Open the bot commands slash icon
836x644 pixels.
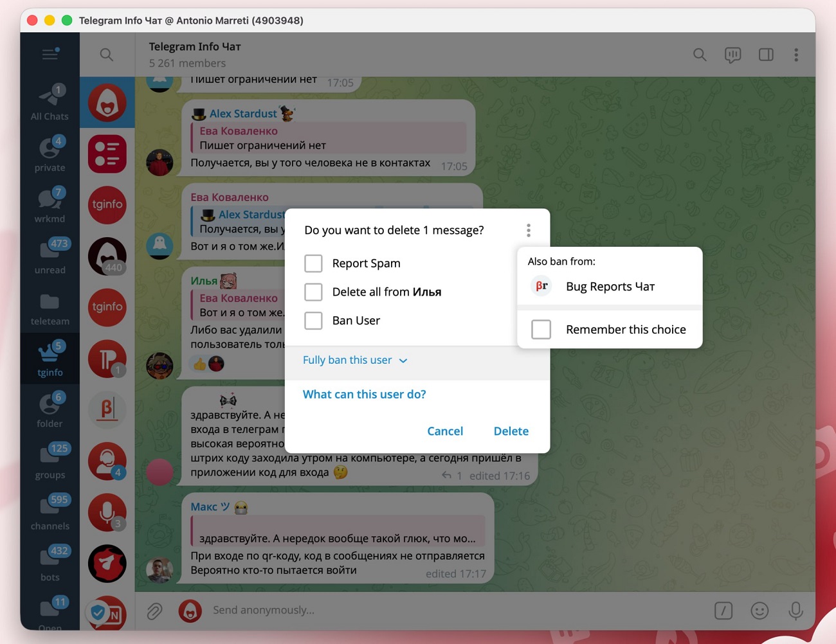[723, 611]
